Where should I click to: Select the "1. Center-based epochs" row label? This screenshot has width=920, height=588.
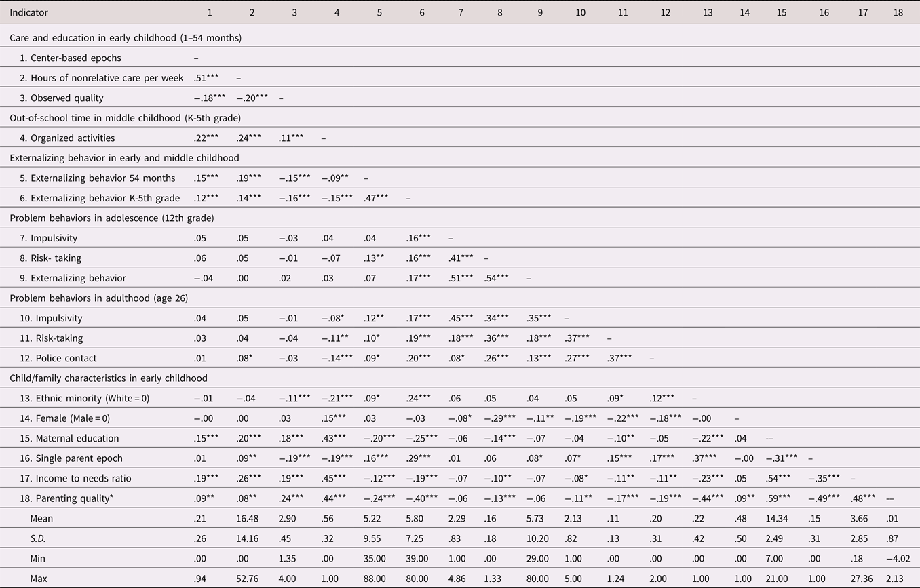click(x=71, y=58)
